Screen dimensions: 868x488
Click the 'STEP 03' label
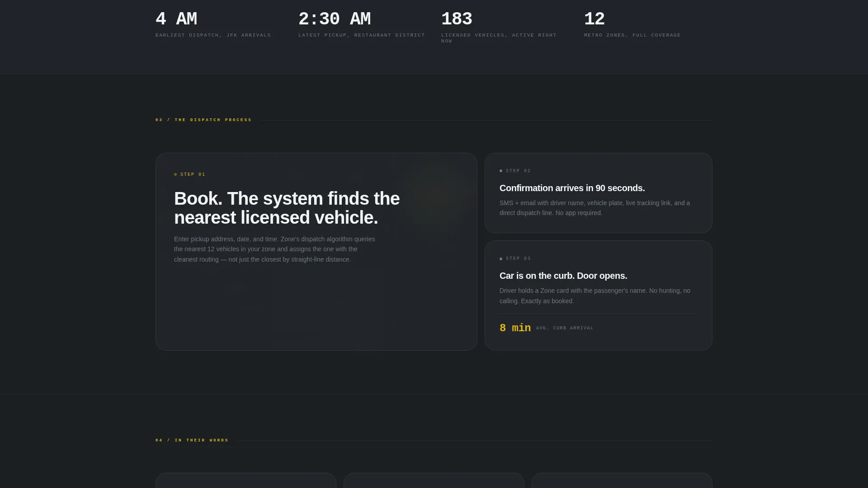click(519, 258)
